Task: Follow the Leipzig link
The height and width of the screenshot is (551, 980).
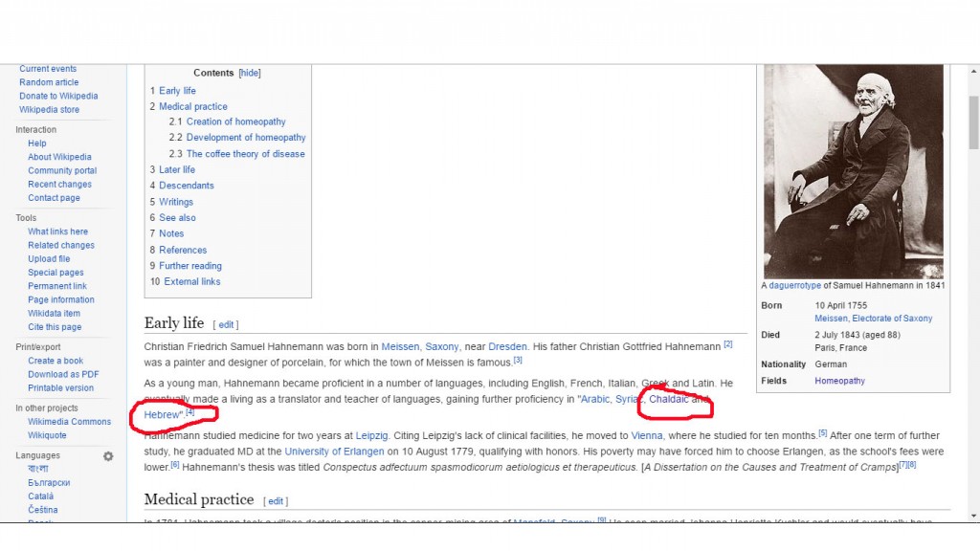Action: (x=372, y=436)
